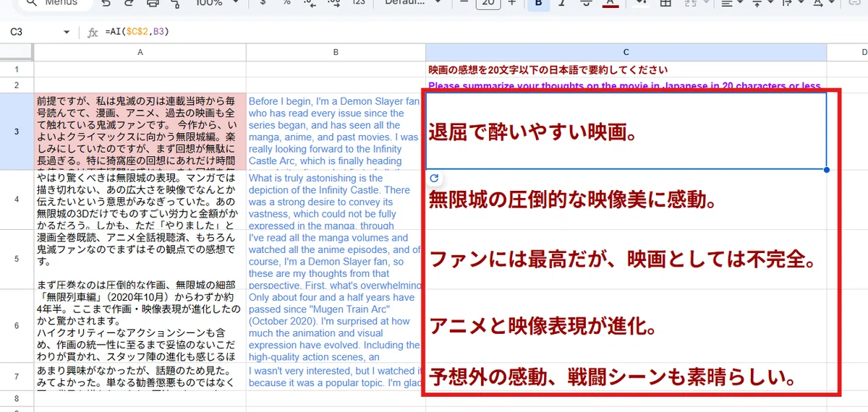Print the spreadsheet
Viewport: 868px width, 412px height.
pyautogui.click(x=152, y=3)
